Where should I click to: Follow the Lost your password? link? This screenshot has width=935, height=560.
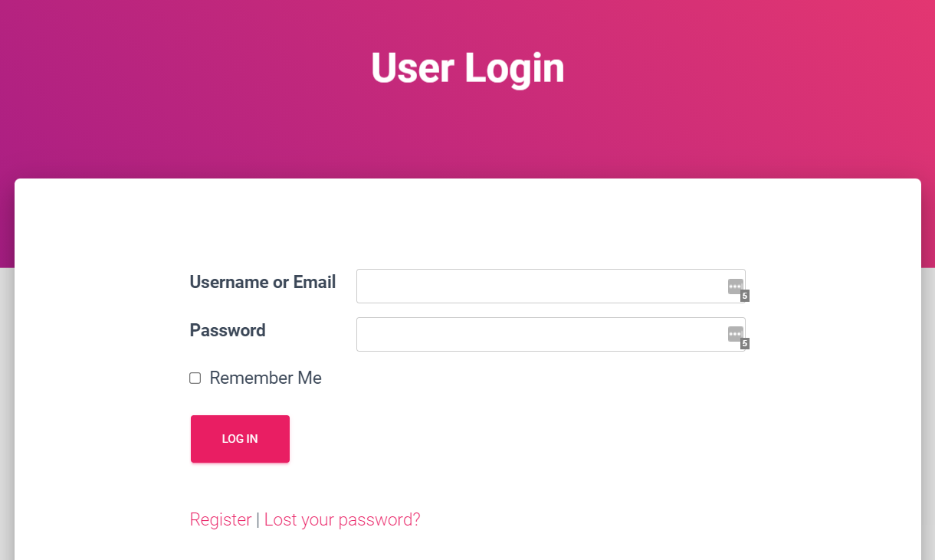pyautogui.click(x=342, y=520)
